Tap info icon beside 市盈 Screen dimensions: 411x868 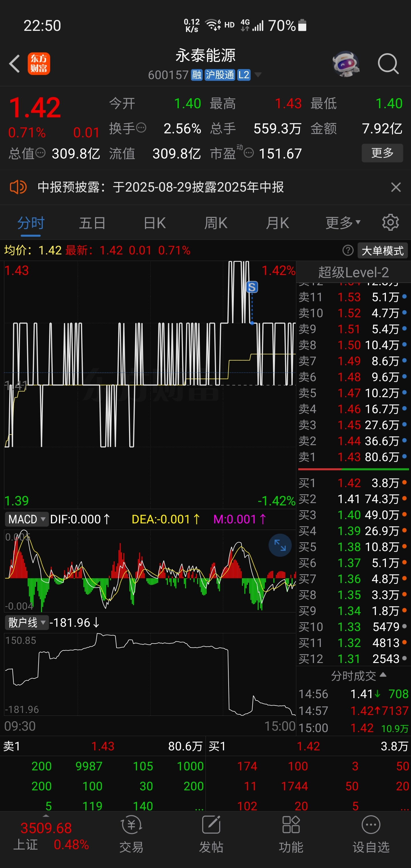pos(249,153)
